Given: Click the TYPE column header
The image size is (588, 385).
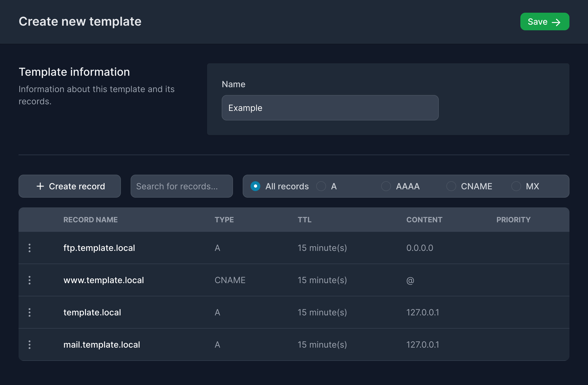Looking at the screenshot, I should 224,219.
